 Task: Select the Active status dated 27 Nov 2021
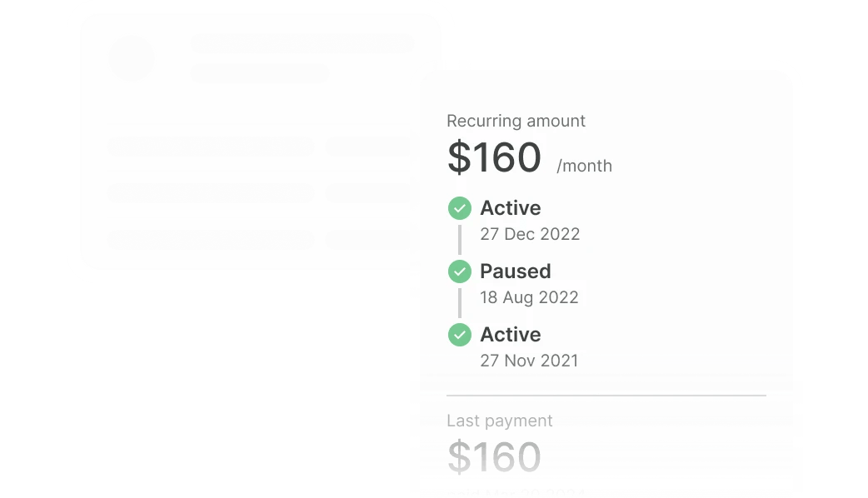(510, 335)
